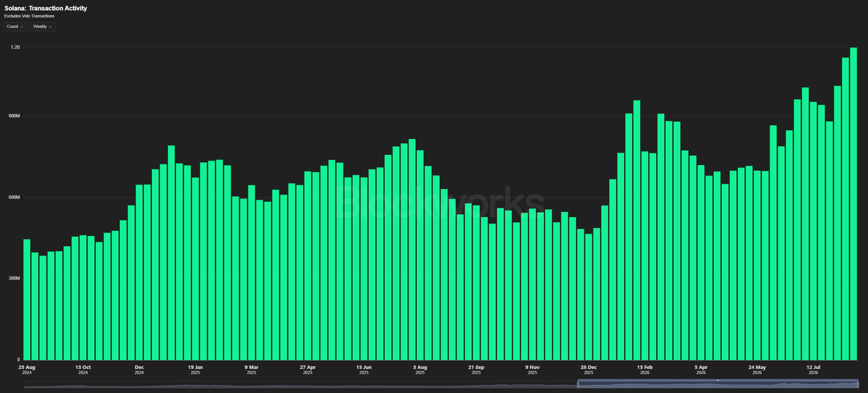Click the '25 Aug 2024' x-axis label
The height and width of the screenshot is (393, 868).
point(27,369)
